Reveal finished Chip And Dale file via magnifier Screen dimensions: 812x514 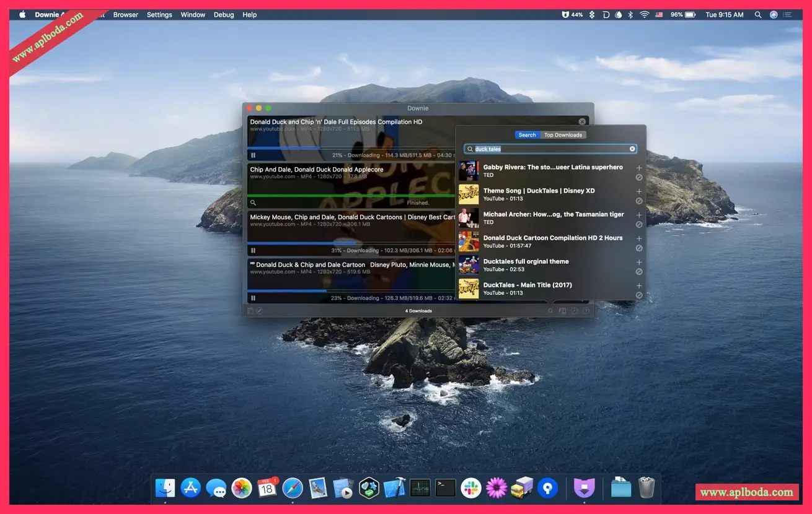point(253,203)
